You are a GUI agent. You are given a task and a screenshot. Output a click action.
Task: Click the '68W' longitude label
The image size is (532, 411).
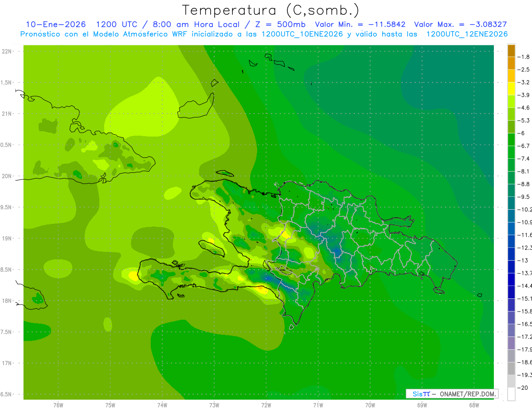pos(474,404)
